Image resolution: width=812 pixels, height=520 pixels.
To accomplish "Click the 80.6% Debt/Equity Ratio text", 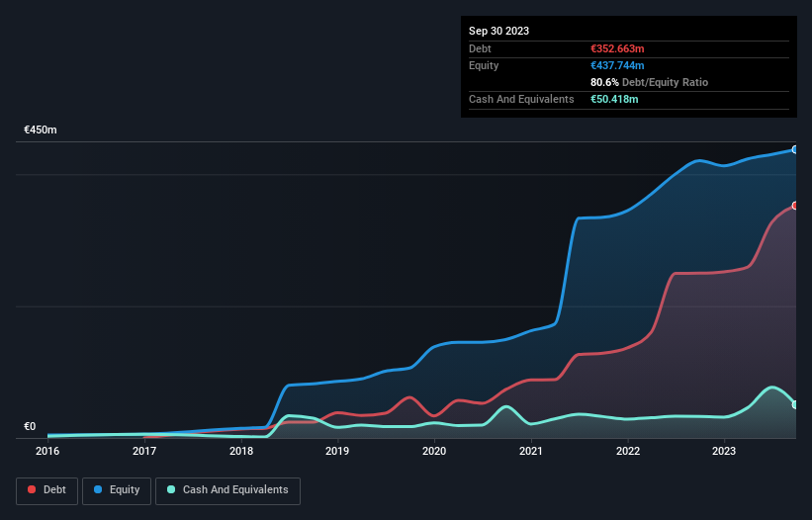I will pyautogui.click(x=649, y=82).
